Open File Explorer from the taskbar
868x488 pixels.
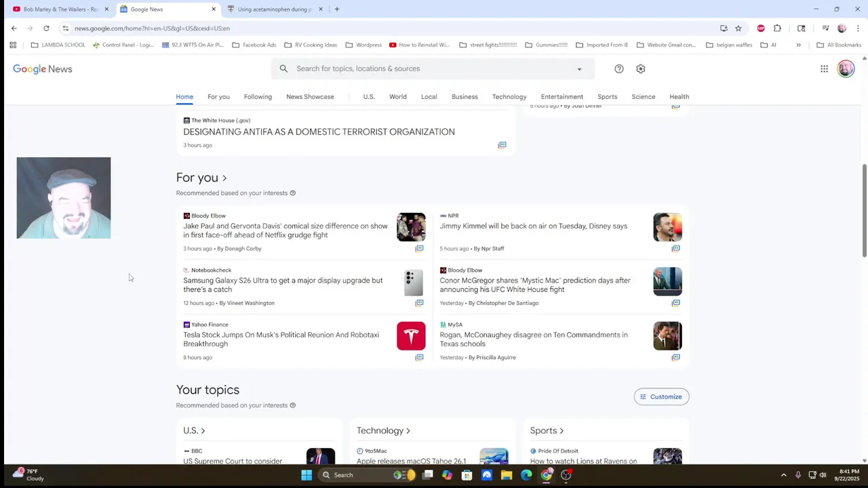(x=507, y=475)
